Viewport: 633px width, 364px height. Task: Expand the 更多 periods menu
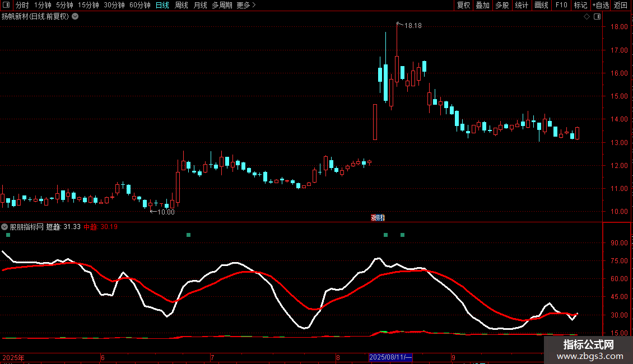click(246, 5)
